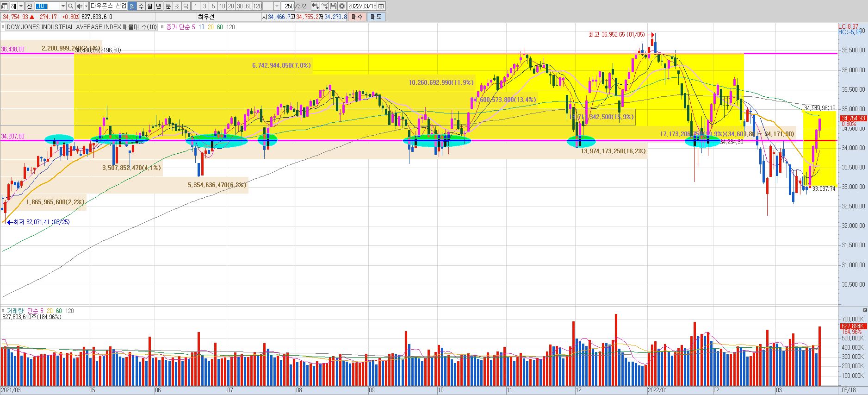
Task: Click the 34,207.60 horizontal line price label
Action: coord(12,137)
